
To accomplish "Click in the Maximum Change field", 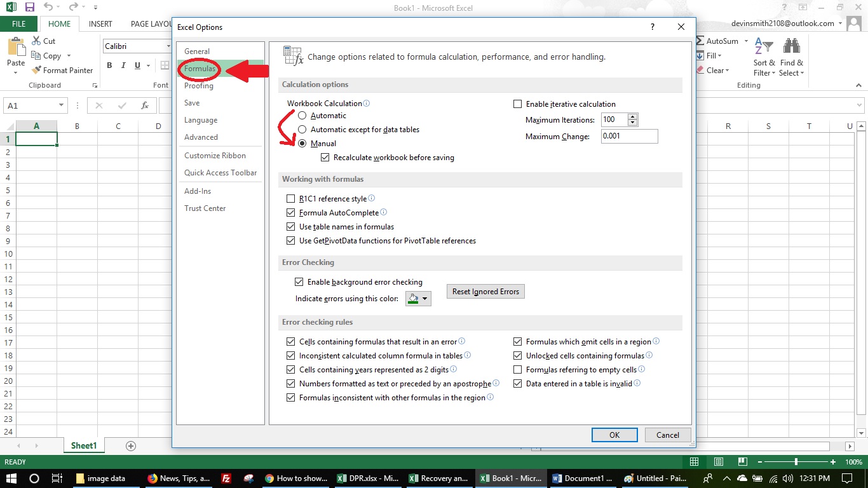I will click(629, 136).
